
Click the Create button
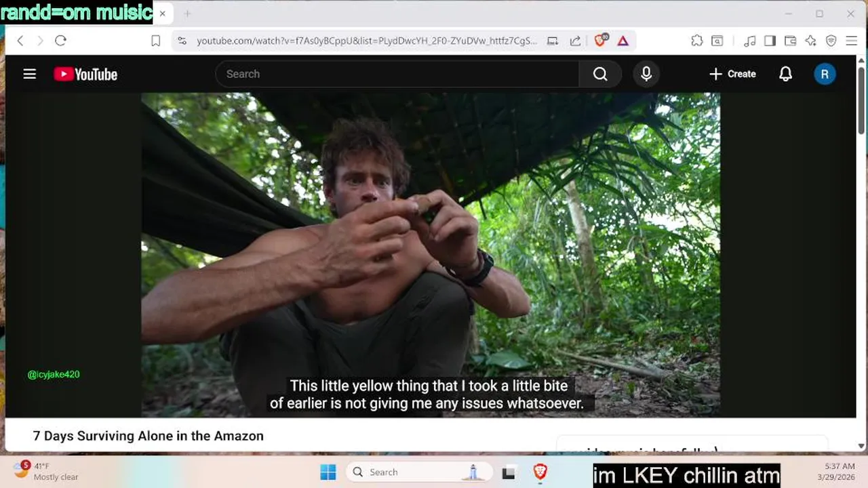click(x=732, y=74)
